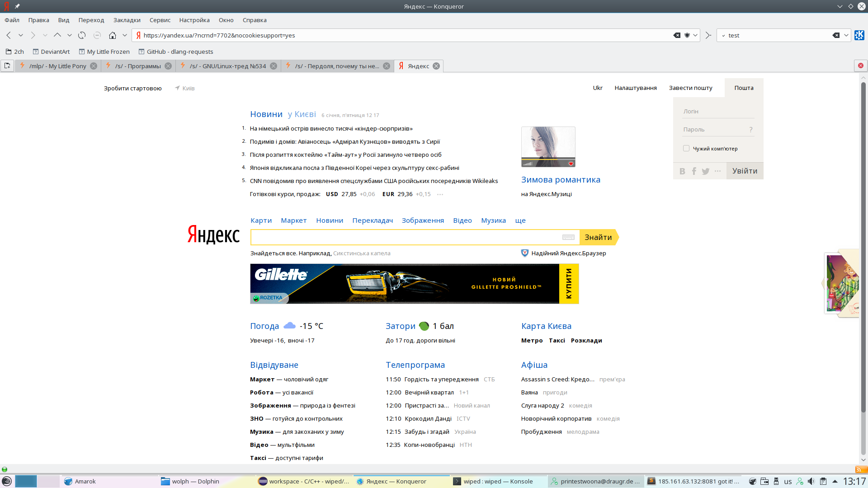Image resolution: width=868 pixels, height=488 pixels.
Task: Close the /s/ - Программы tab
Action: click(x=168, y=66)
